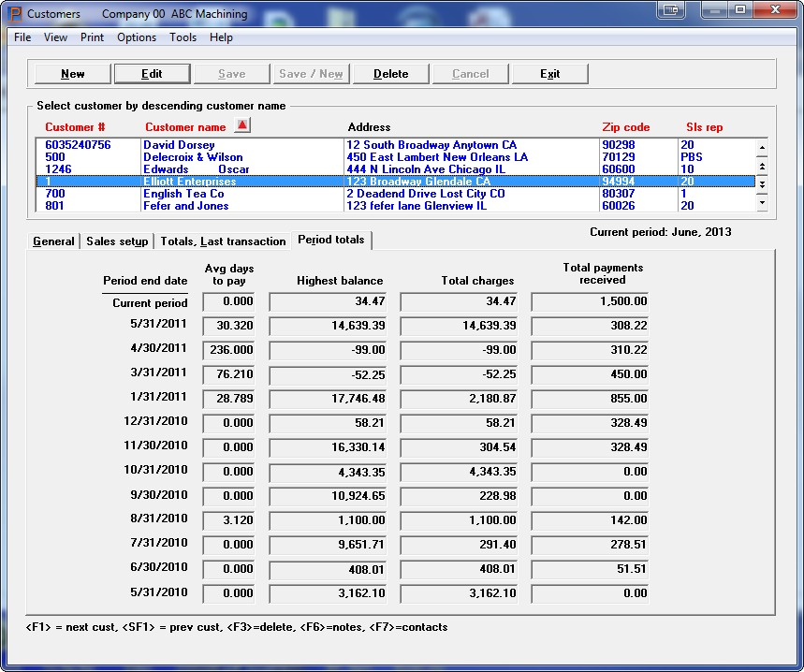Viewport: 804px width, 672px height.
Task: Click Current period Total payments received field
Action: pos(590,301)
